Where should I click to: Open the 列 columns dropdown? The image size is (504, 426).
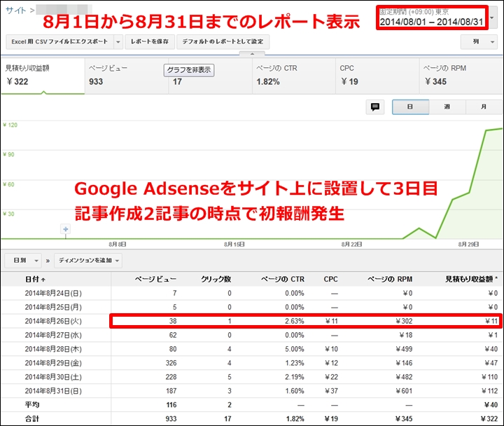pyautogui.click(x=479, y=42)
